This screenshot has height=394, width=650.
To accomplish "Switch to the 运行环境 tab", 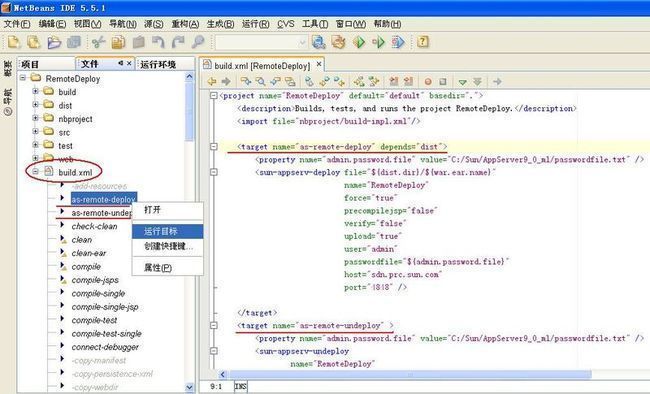I will click(165, 64).
